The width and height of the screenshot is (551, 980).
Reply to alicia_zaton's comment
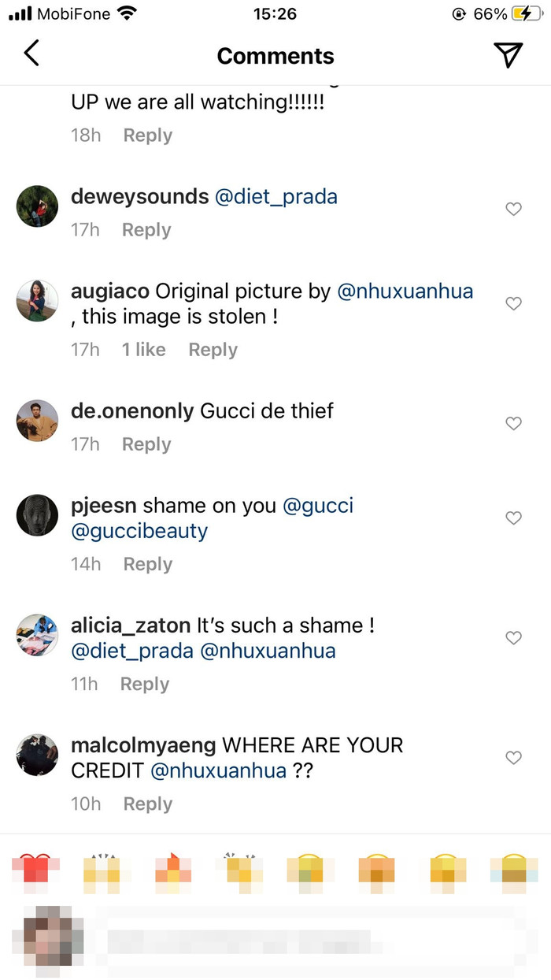144,684
